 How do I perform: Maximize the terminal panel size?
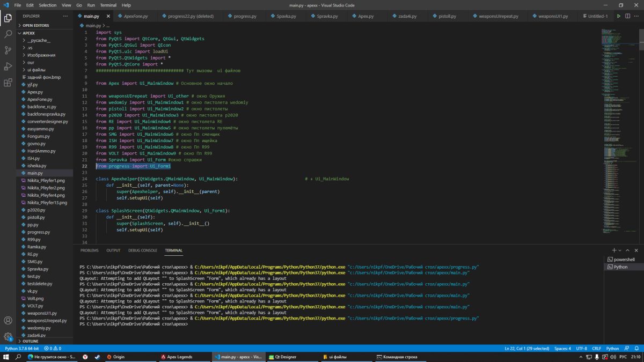628,250
